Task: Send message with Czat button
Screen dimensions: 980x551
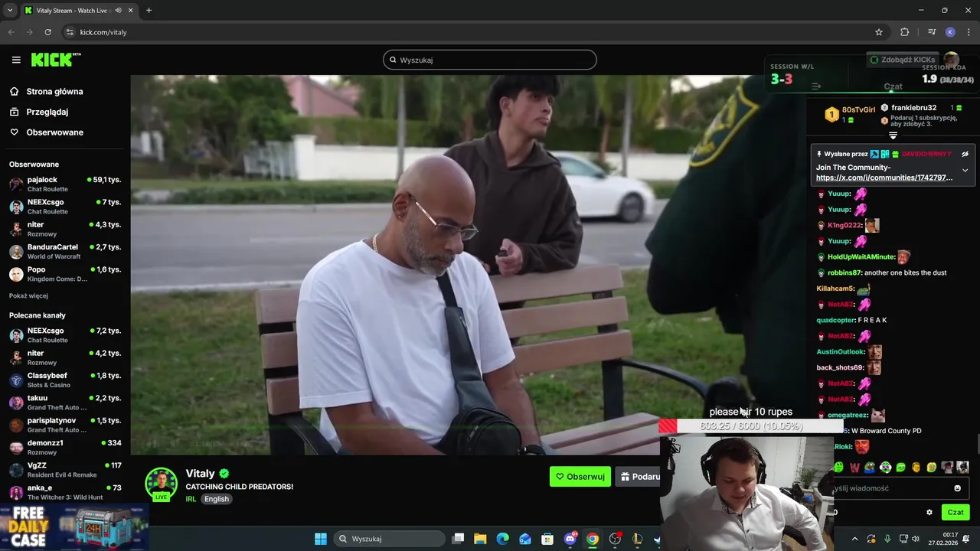Action: [x=955, y=513]
